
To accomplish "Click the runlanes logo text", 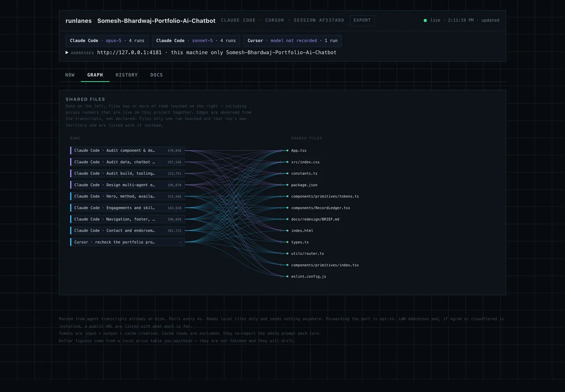I will 78,21.
